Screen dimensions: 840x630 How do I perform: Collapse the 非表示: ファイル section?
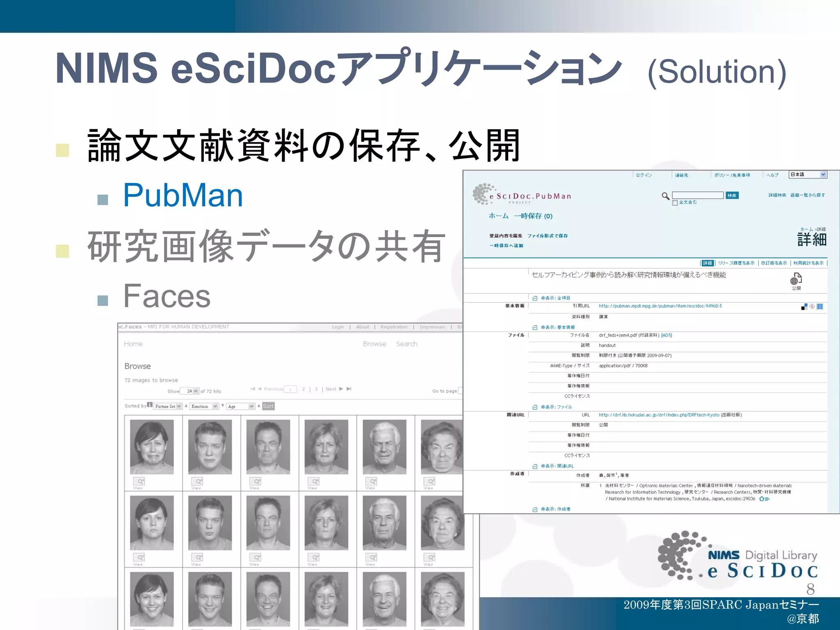(x=535, y=407)
